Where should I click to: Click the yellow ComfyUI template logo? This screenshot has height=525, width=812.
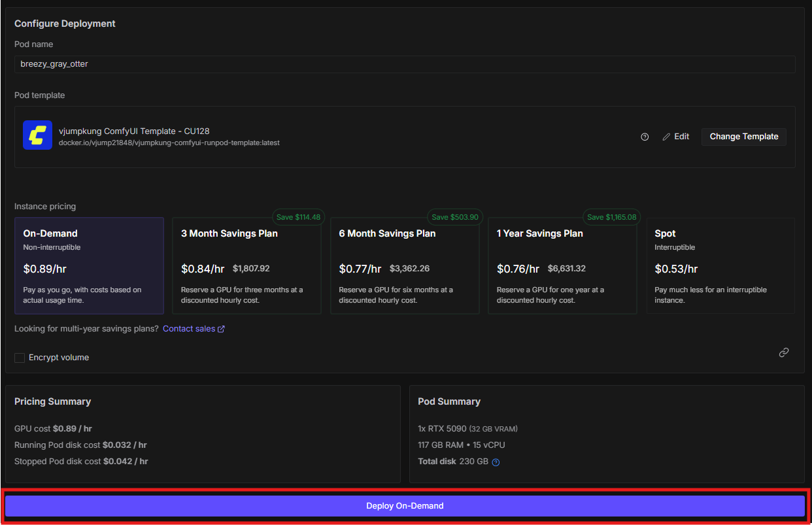[37, 135]
